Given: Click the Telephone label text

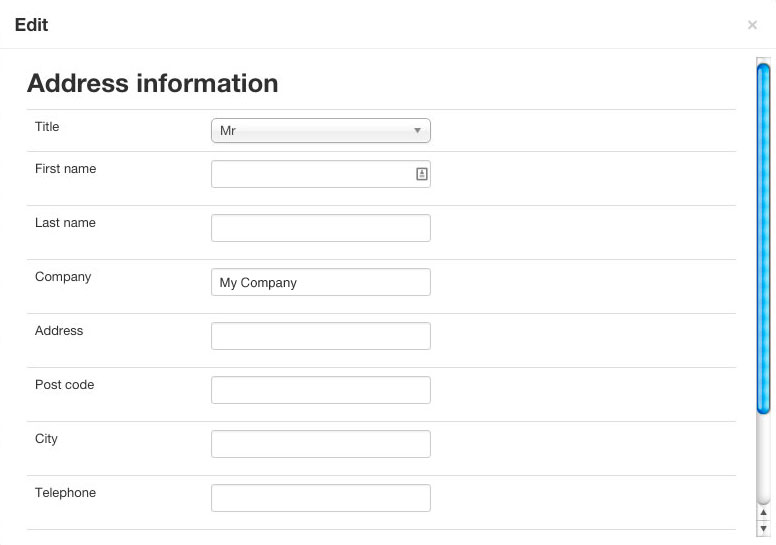Looking at the screenshot, I should click(x=66, y=493).
